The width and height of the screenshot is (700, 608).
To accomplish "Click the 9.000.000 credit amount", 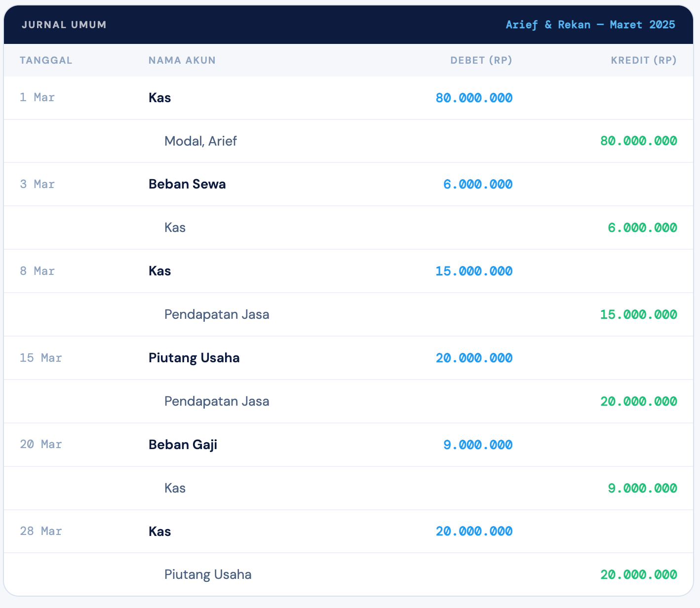I will tap(642, 488).
